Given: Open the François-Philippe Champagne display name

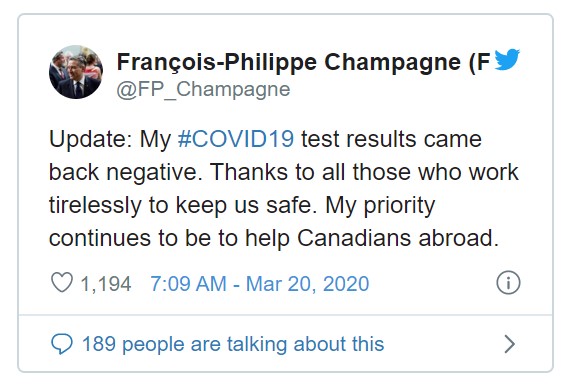Looking at the screenshot, I should (303, 62).
